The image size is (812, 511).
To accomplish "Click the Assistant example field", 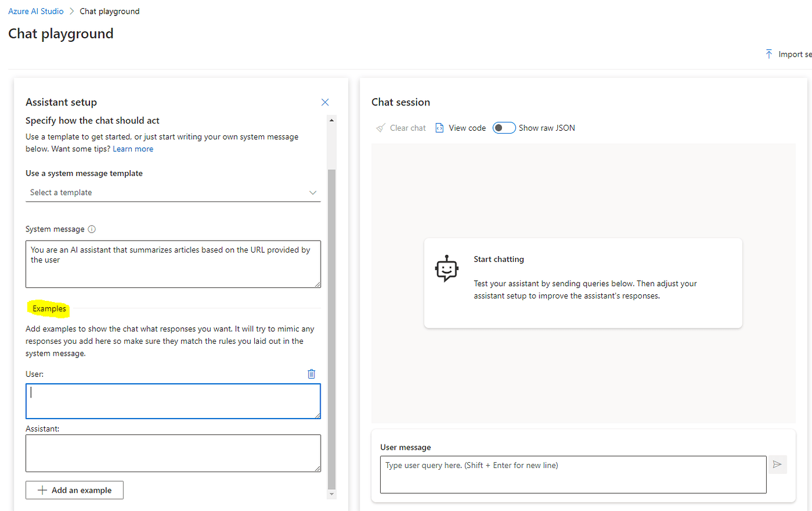I will pos(172,453).
